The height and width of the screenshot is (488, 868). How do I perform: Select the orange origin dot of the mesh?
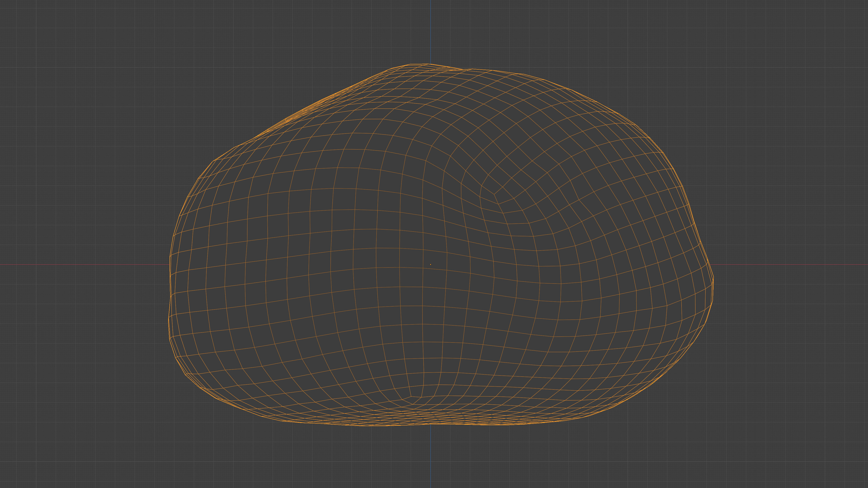click(x=430, y=264)
